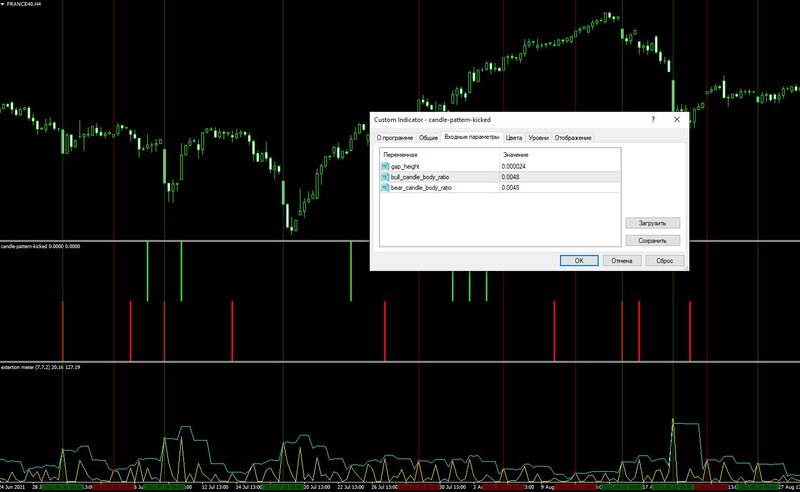The height and width of the screenshot is (492, 800).
Task: Click the gap_height variable icon
Action: [x=385, y=166]
